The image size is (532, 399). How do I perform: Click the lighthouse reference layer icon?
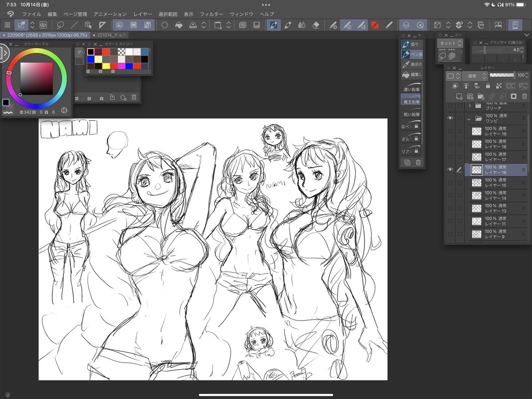pos(466,86)
